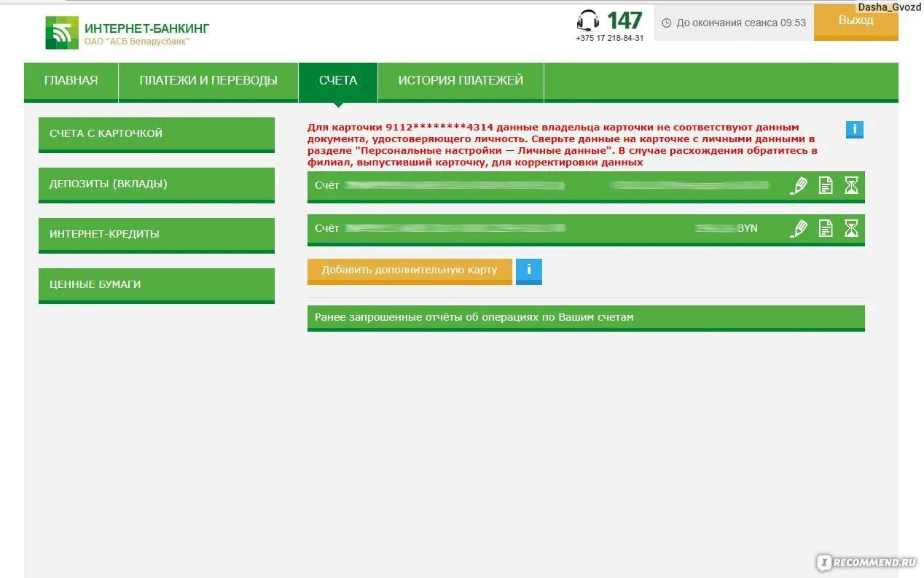Expand the first Счёт account row
924x578 pixels.
tap(586, 187)
